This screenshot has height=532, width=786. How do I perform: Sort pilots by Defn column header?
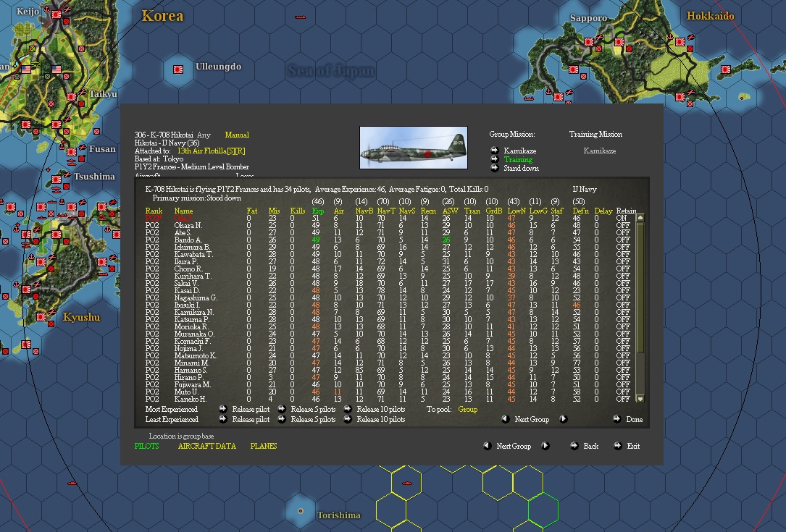click(x=580, y=211)
